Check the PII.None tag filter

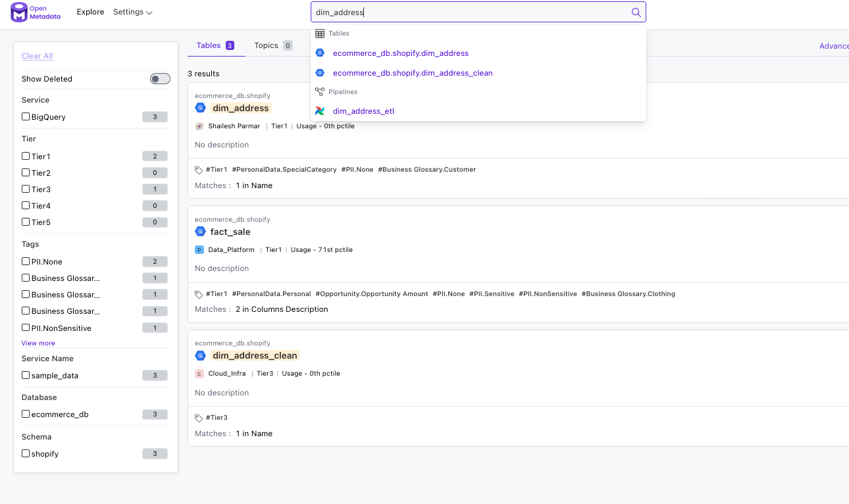[x=25, y=261]
